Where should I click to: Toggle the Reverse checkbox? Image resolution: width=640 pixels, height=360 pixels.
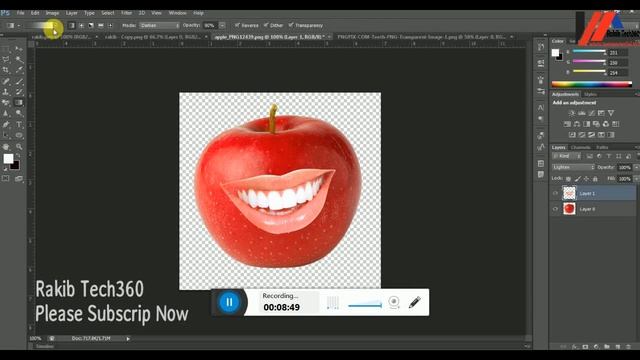point(237,25)
